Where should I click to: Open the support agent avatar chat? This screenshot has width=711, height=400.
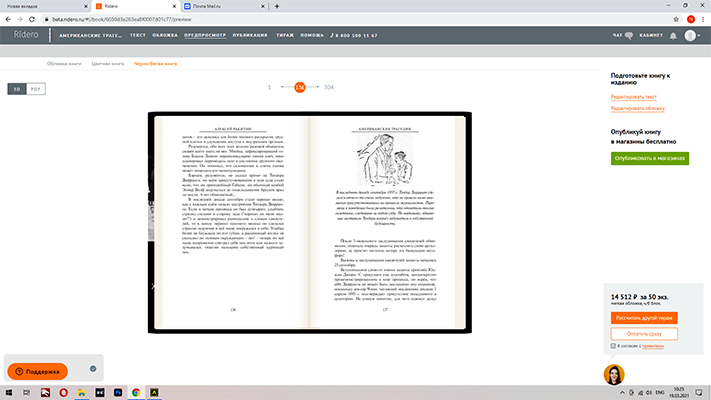pyautogui.click(x=614, y=375)
